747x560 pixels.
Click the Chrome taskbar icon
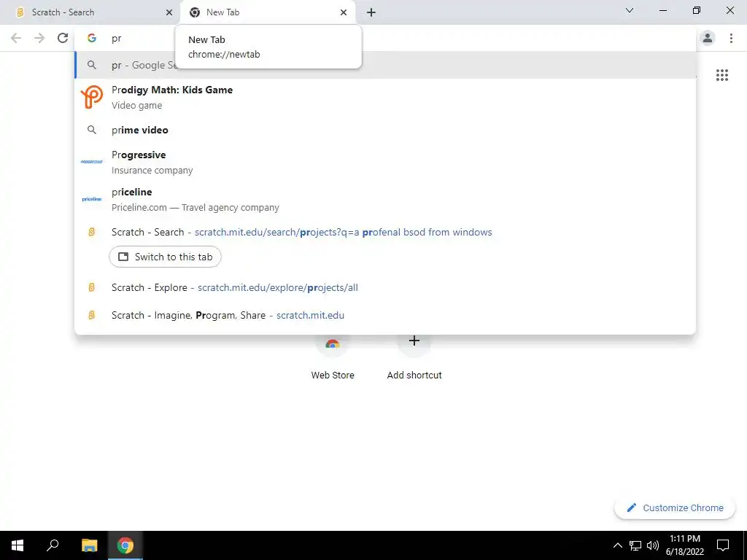125,545
